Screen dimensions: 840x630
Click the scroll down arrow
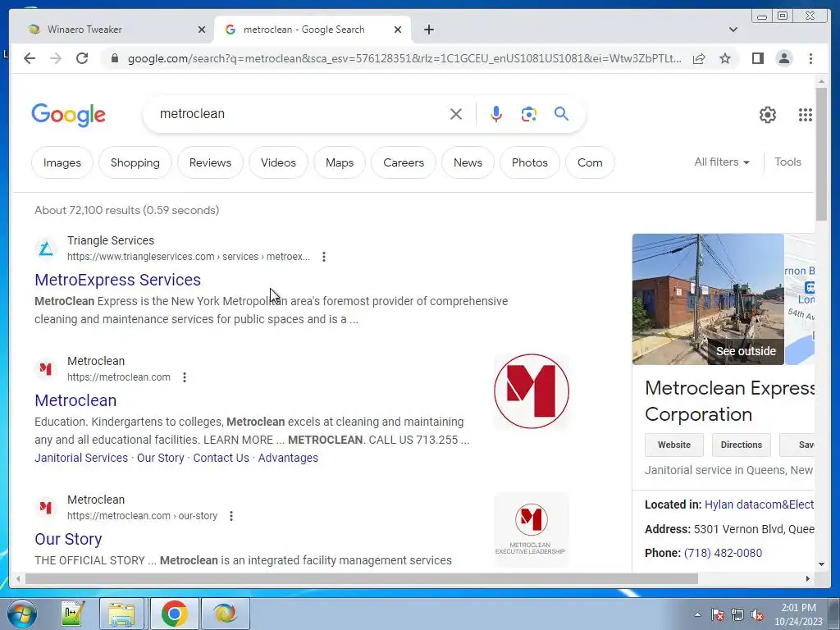(821, 564)
